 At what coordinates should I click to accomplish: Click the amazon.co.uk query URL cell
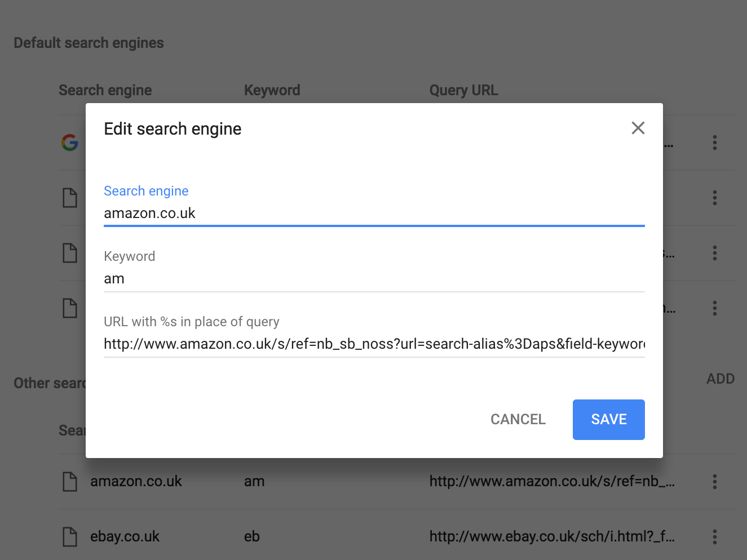point(552,482)
